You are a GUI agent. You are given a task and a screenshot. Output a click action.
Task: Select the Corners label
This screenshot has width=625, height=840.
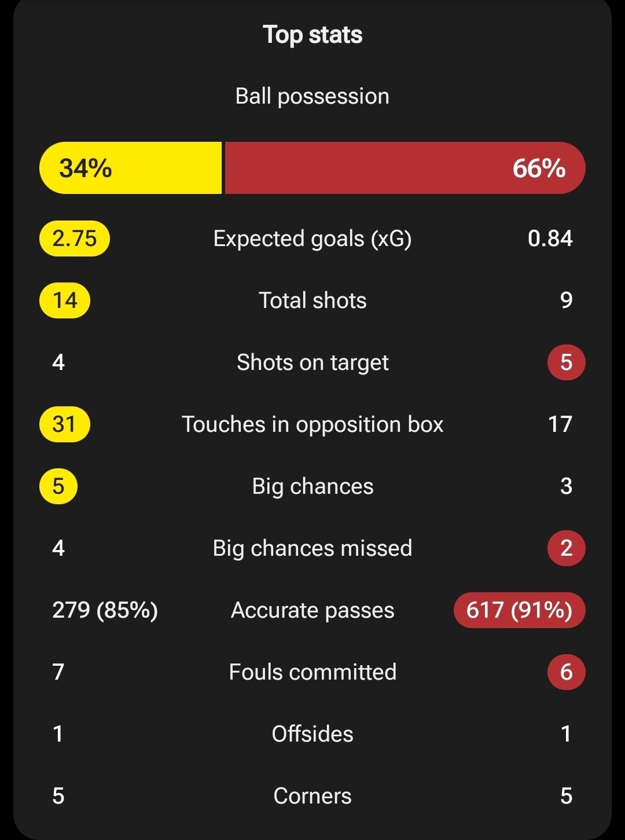(x=312, y=796)
